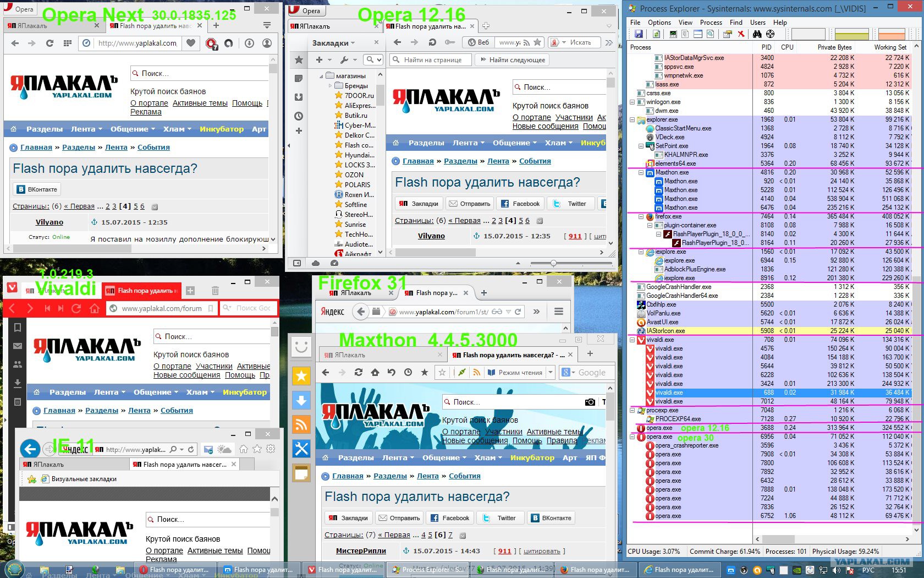Click the ВКонтакте share button in Opera Next
This screenshot has width=924, height=578.
pos(37,189)
